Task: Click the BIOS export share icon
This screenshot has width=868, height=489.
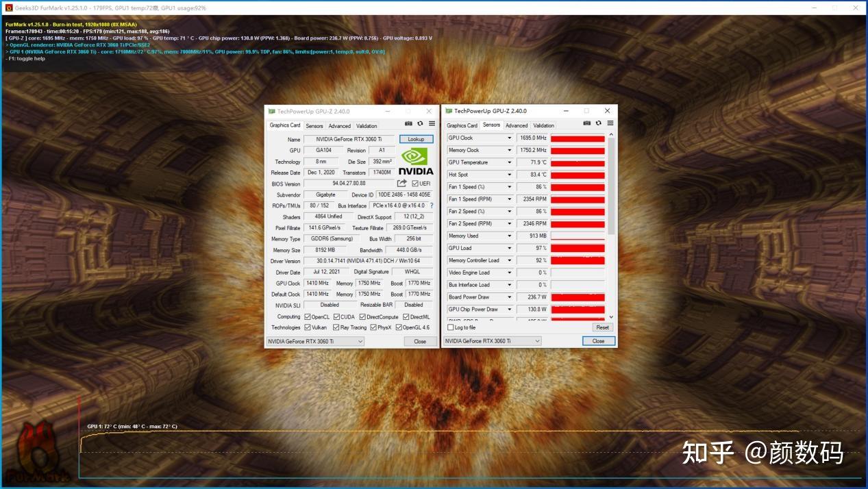Action: click(x=402, y=183)
